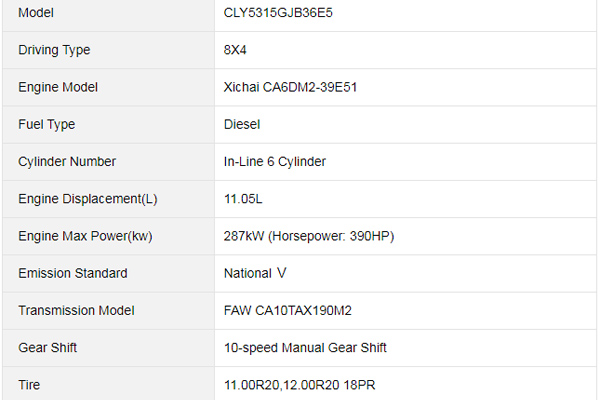
Task: Click the Transmission Model label
Action: point(77,310)
